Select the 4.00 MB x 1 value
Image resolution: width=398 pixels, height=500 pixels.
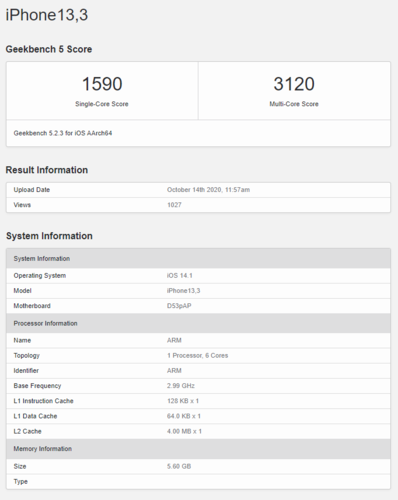[184, 431]
